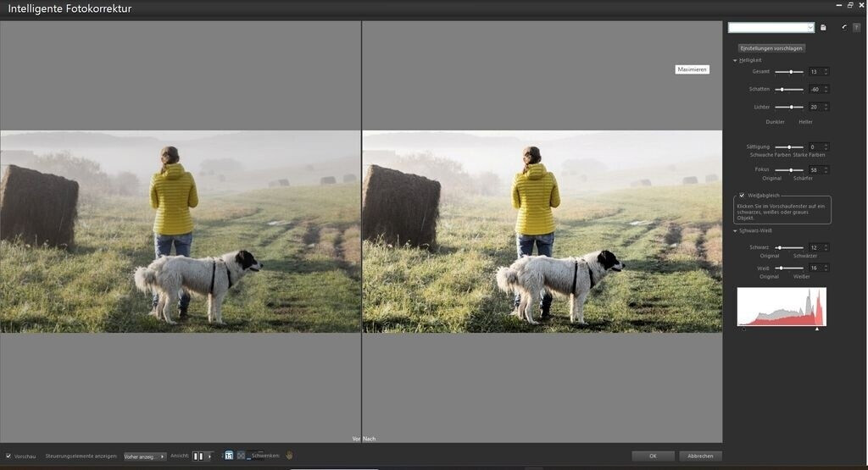This screenshot has height=470, width=868.
Task: Click the 'Heller' label
Action: 805,122
